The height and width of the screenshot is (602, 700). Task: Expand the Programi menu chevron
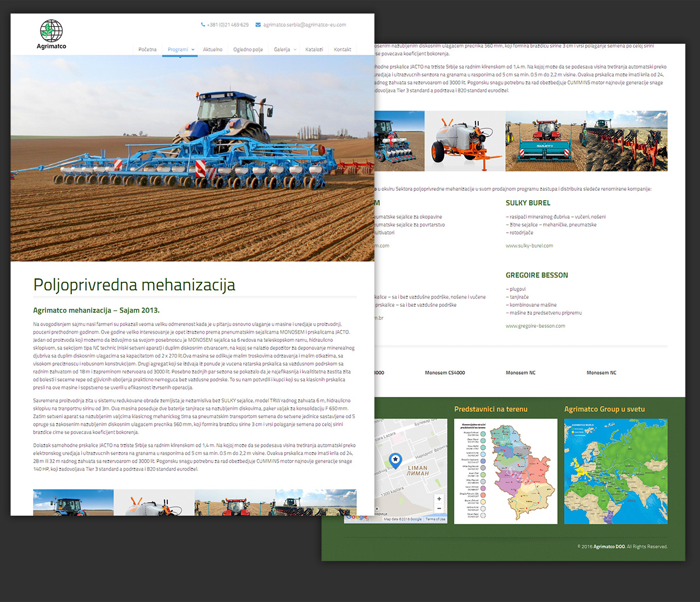193,50
